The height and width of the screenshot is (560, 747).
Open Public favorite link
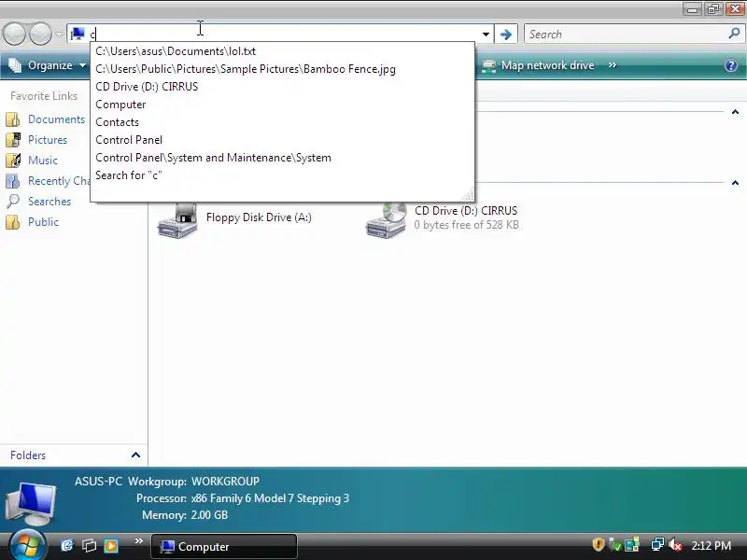pyautogui.click(x=43, y=222)
